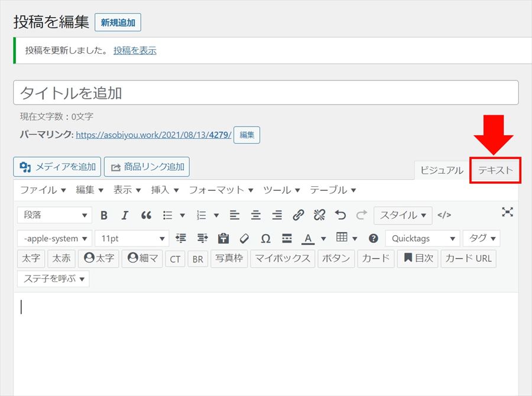Open the フォーマット menu
Image resolution: width=532 pixels, height=396 pixels.
coord(221,190)
